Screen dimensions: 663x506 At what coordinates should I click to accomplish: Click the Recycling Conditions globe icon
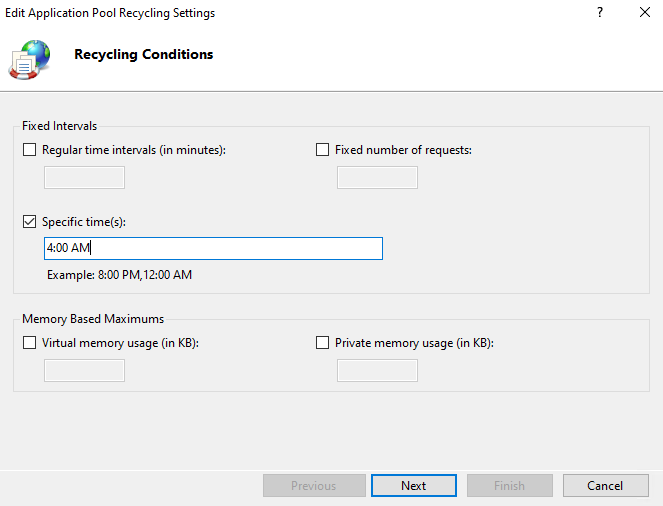click(30, 58)
